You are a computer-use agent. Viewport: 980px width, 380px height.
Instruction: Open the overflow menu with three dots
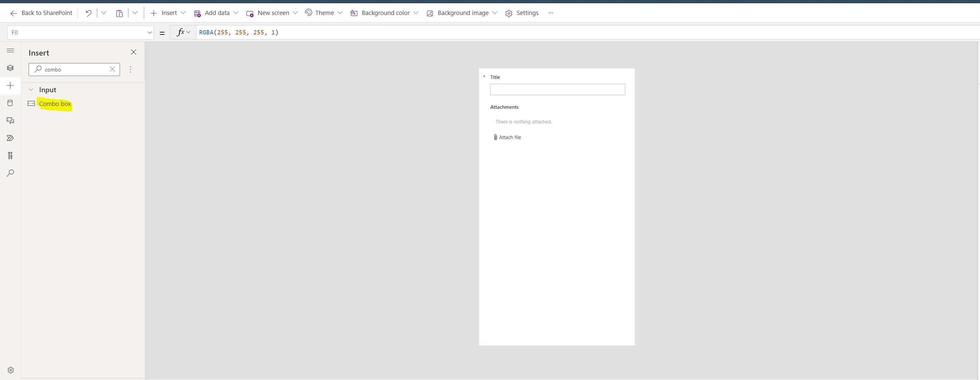(x=551, y=13)
